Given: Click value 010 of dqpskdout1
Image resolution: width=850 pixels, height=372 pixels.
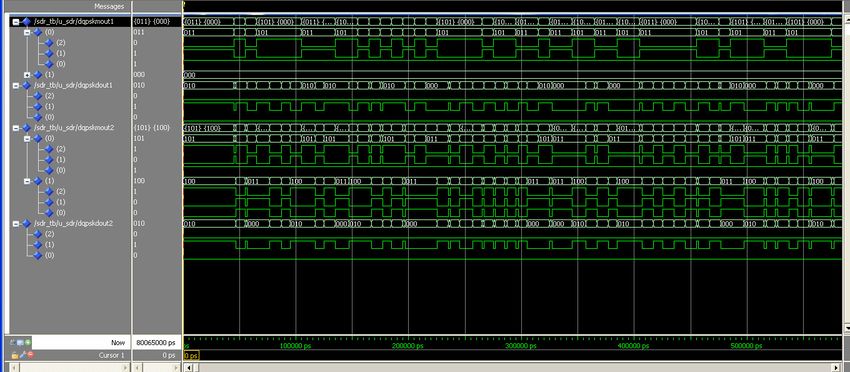Looking at the screenshot, I should click(139, 85).
